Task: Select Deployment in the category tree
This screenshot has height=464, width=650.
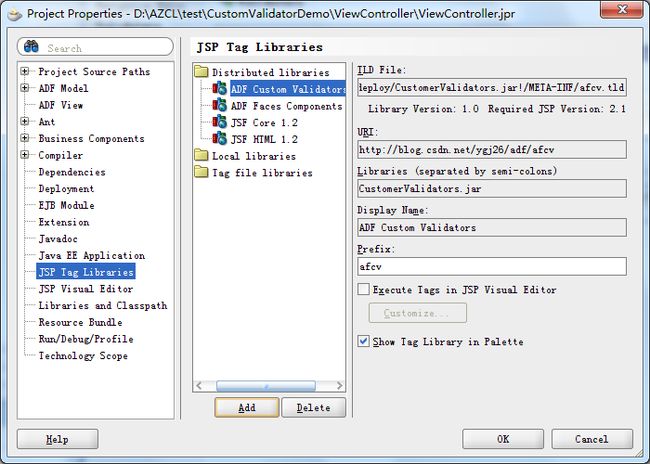Action: click(66, 189)
